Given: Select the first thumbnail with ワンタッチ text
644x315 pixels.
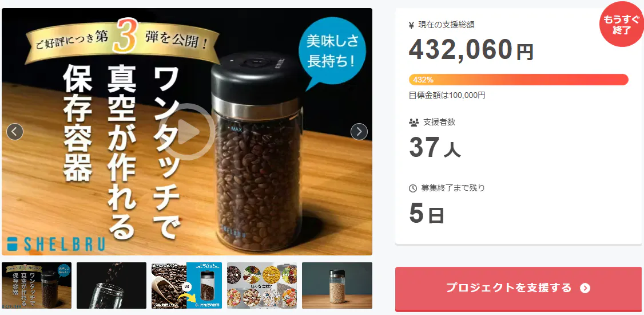Looking at the screenshot, I should 37,285.
